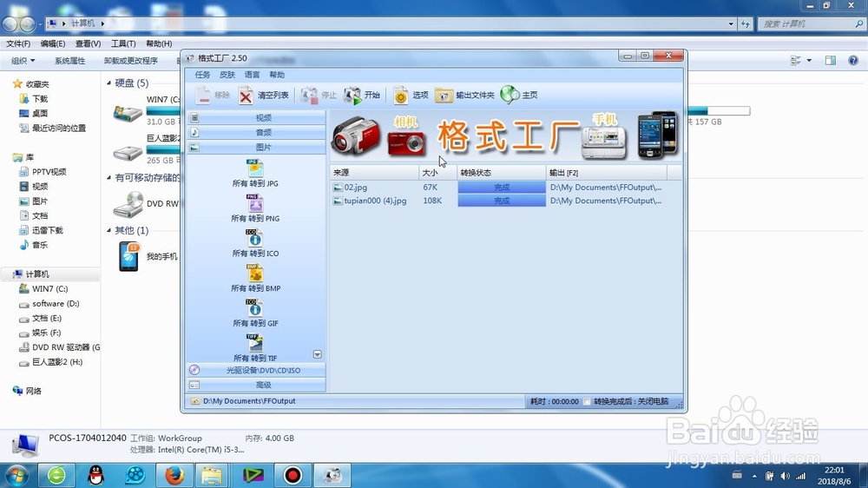Select 所有 转到 ICO conversion icon
This screenshot has width=868, height=488.
254,238
